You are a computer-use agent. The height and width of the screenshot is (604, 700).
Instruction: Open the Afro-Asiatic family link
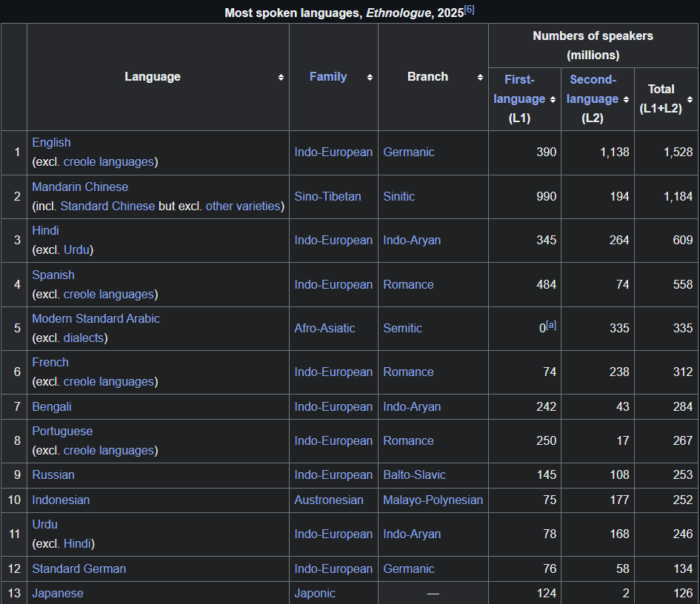point(324,329)
